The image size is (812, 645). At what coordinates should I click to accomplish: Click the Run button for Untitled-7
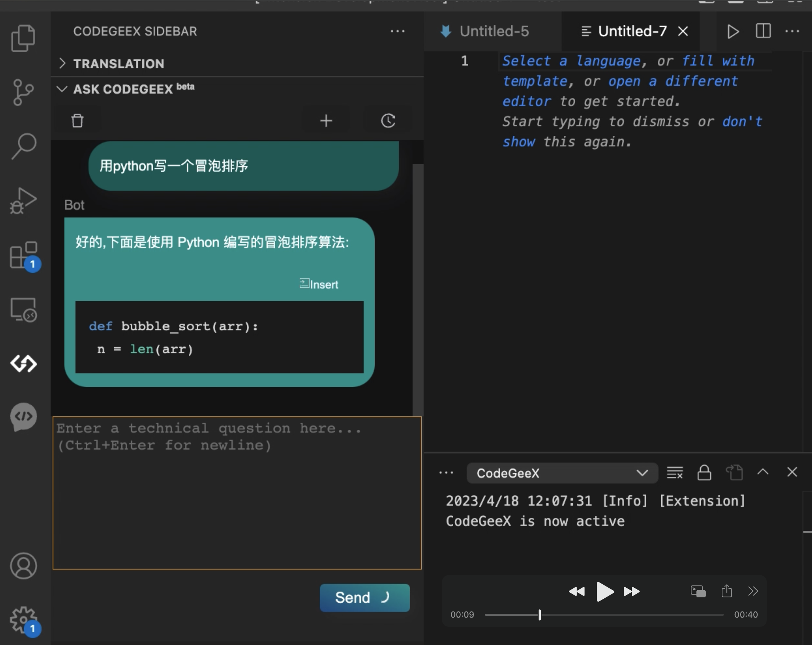(733, 31)
